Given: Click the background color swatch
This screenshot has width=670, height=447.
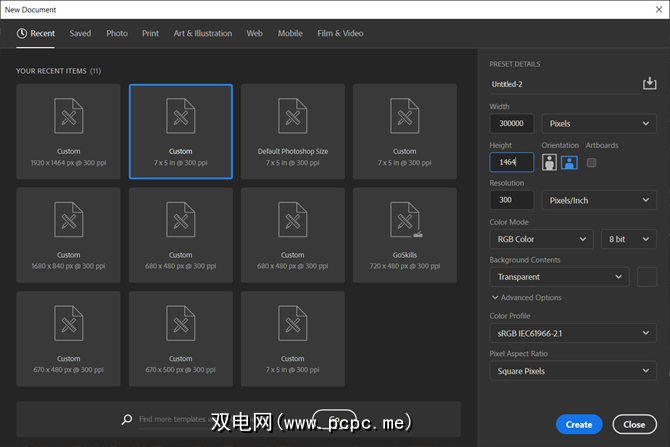Looking at the screenshot, I should 647,277.
